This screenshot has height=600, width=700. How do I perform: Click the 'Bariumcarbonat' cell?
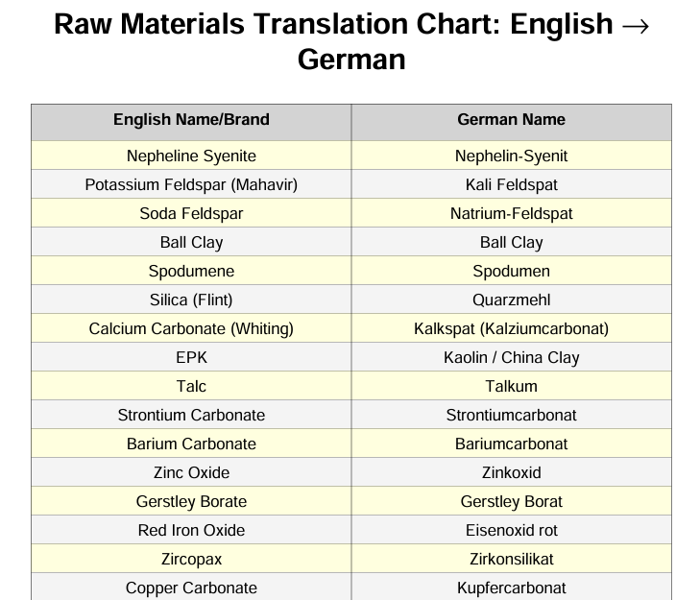[x=511, y=444]
